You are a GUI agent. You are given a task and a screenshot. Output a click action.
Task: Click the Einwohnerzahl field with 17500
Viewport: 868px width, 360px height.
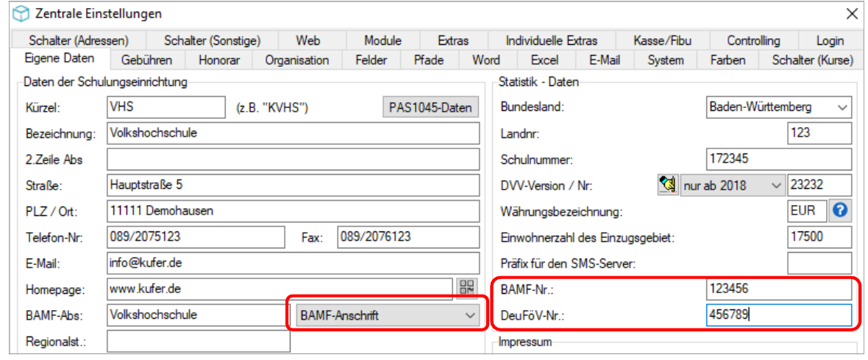(819, 237)
